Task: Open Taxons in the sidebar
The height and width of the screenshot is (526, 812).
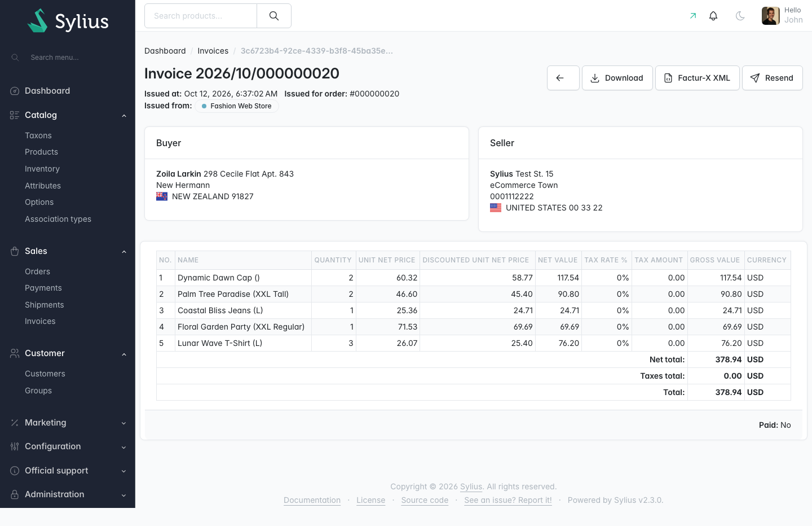Action: [38, 135]
